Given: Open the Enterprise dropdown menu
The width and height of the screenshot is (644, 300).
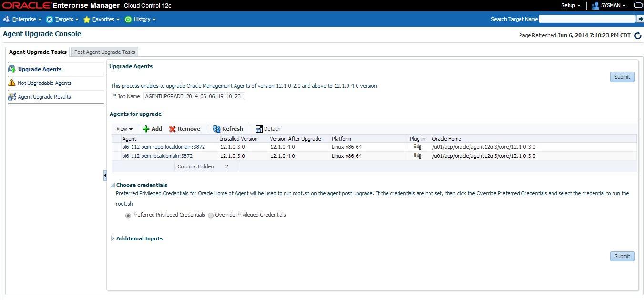Looking at the screenshot, I should tap(27, 20).
